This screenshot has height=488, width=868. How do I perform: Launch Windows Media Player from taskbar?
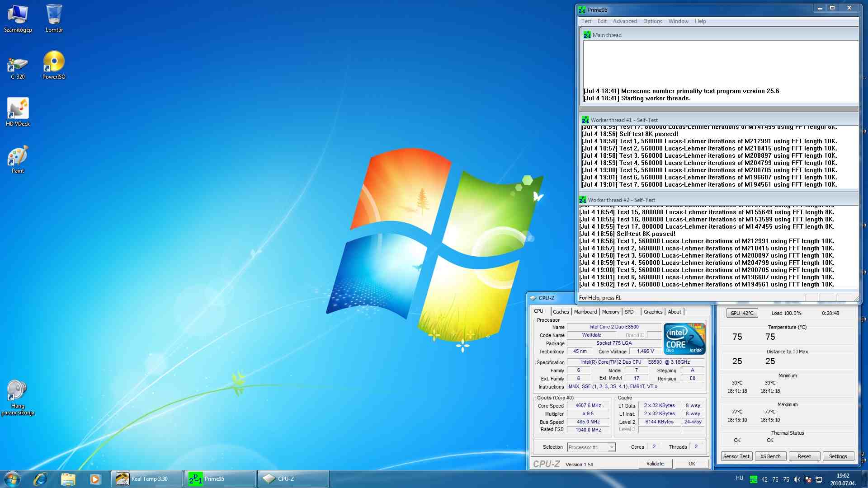pyautogui.click(x=95, y=479)
